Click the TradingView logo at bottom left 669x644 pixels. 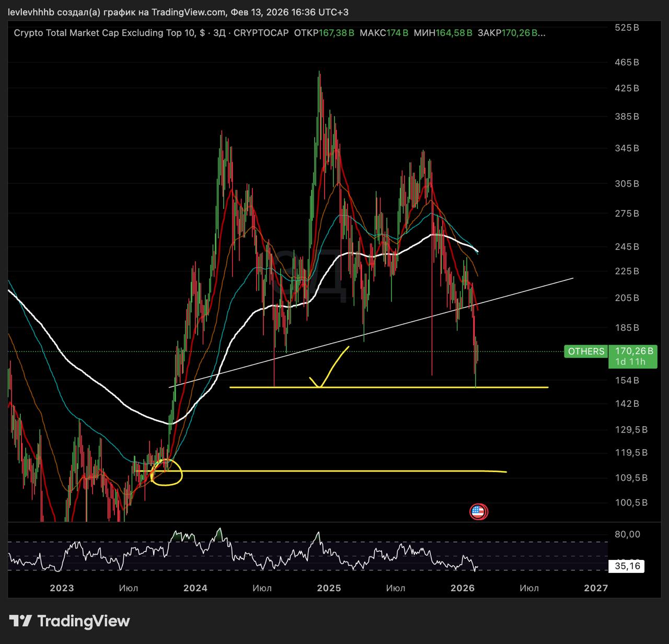pos(70,621)
